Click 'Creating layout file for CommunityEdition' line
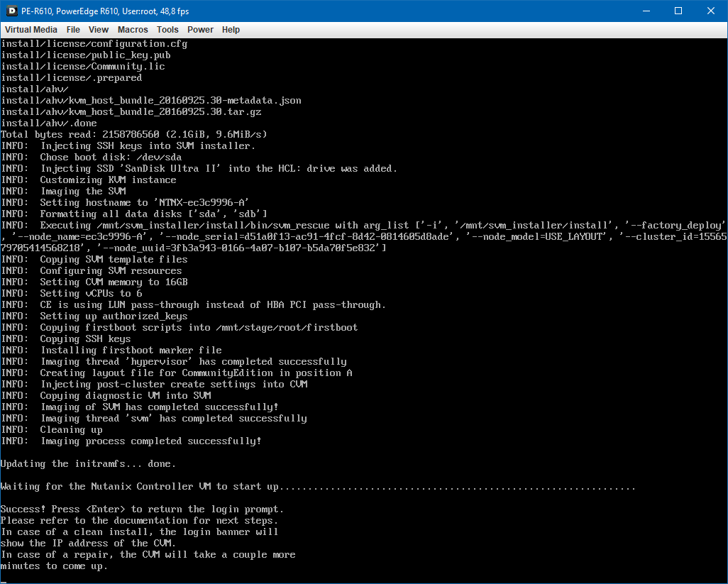Image resolution: width=728 pixels, height=584 pixels. (x=177, y=373)
